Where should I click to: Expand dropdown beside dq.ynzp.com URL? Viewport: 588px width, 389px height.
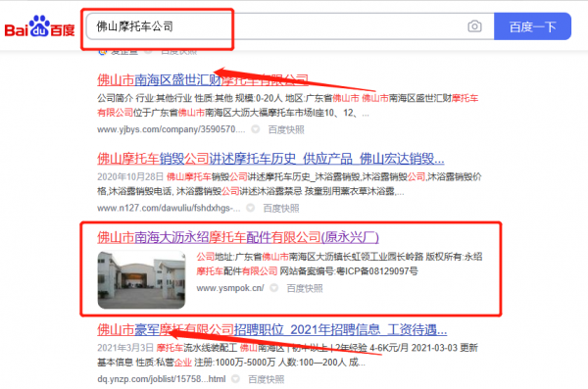click(x=235, y=379)
